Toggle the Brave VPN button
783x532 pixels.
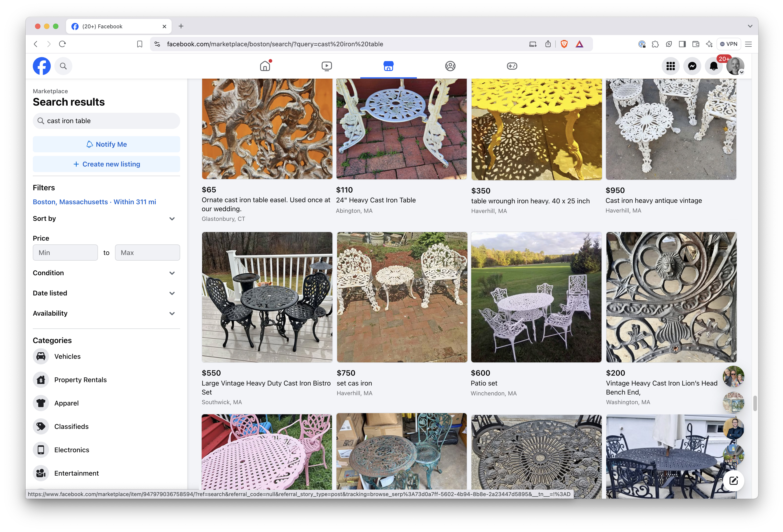pos(728,44)
